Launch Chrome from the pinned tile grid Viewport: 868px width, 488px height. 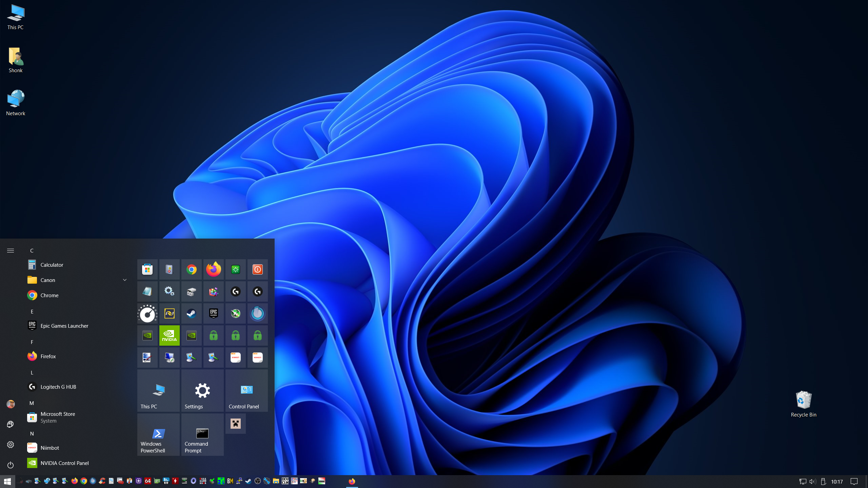pos(191,269)
